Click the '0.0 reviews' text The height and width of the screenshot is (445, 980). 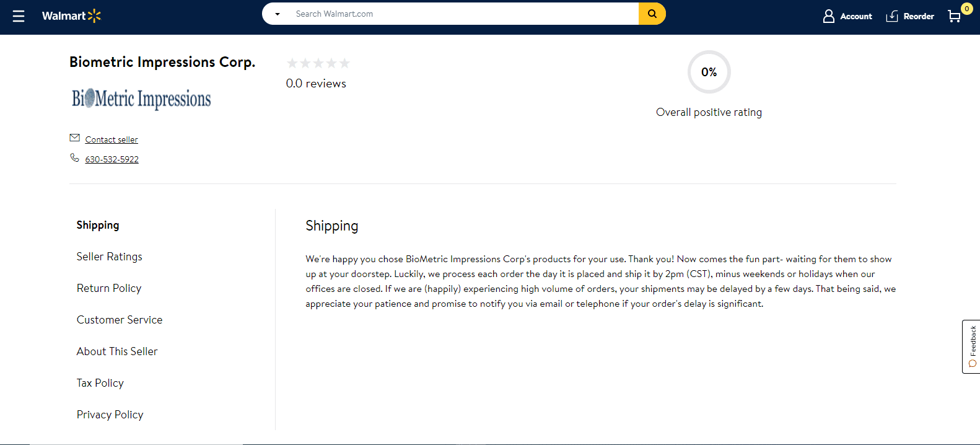pos(316,84)
